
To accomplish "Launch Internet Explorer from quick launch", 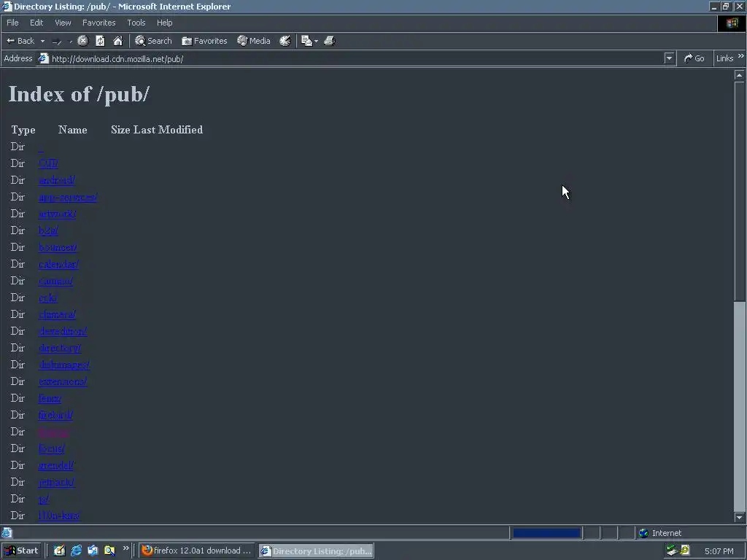I will [x=76, y=551].
